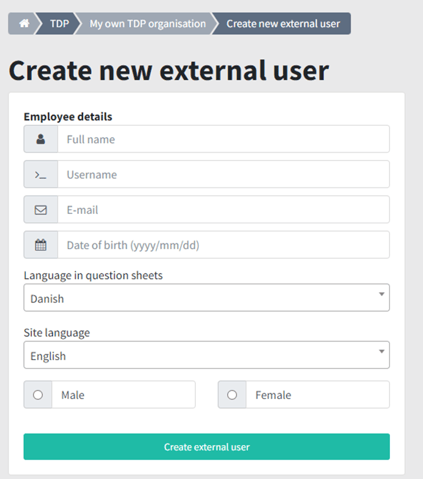The height and width of the screenshot is (479, 423).
Task: Click the arrow on the English dropdown
Action: [x=382, y=351]
